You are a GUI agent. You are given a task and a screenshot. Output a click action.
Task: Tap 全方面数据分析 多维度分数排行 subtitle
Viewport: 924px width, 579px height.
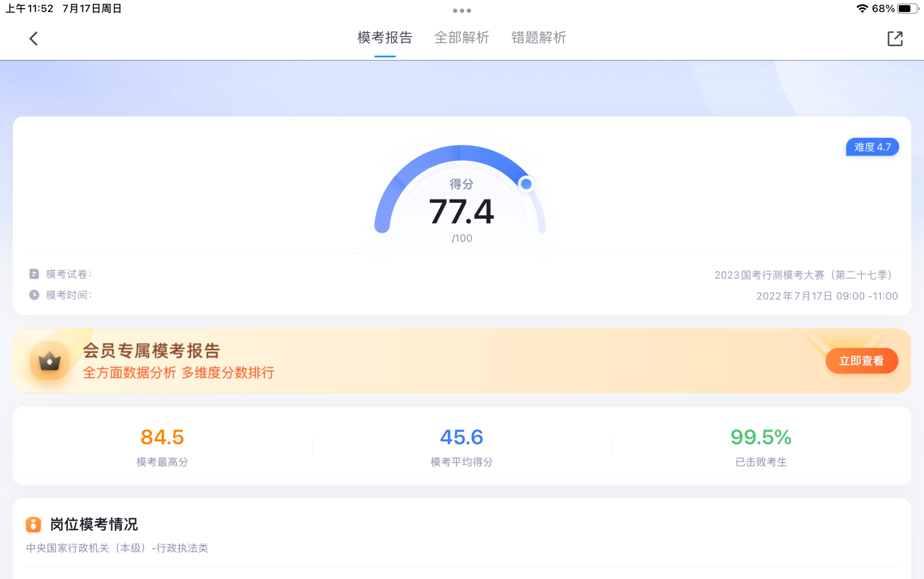(179, 373)
